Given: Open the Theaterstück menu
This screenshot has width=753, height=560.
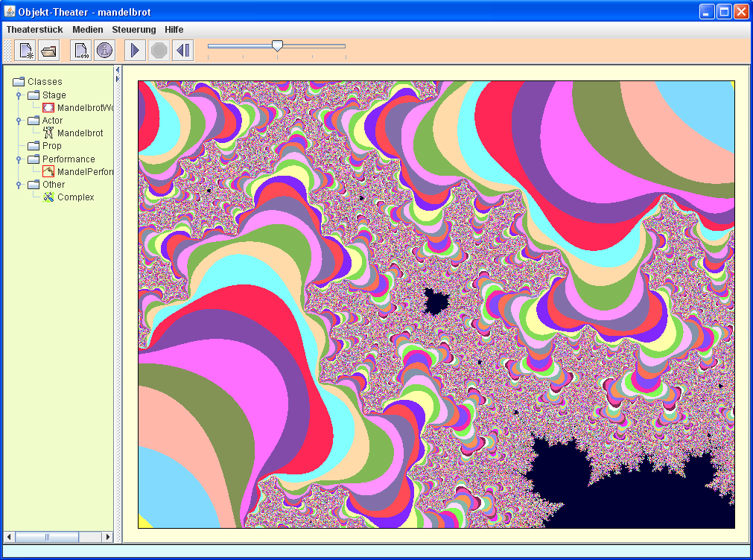Looking at the screenshot, I should pos(34,30).
